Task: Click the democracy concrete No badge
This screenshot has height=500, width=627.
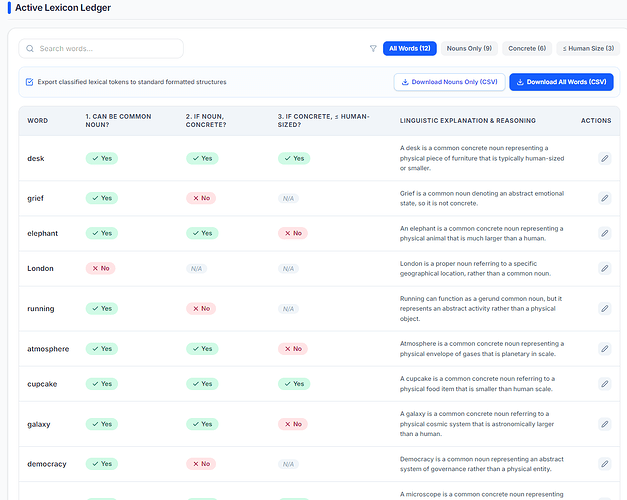Action: [x=201, y=464]
